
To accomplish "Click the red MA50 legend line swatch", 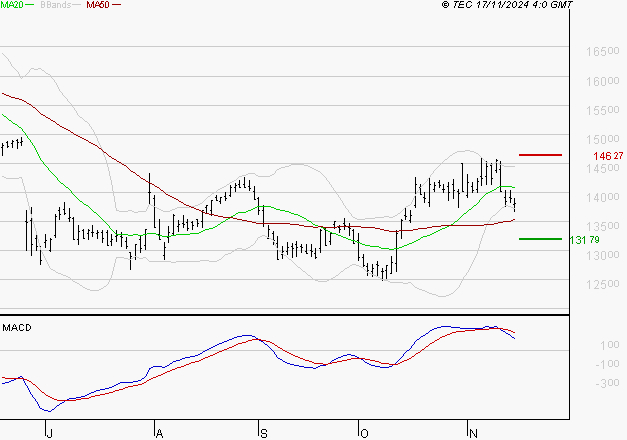I will coord(117,6).
